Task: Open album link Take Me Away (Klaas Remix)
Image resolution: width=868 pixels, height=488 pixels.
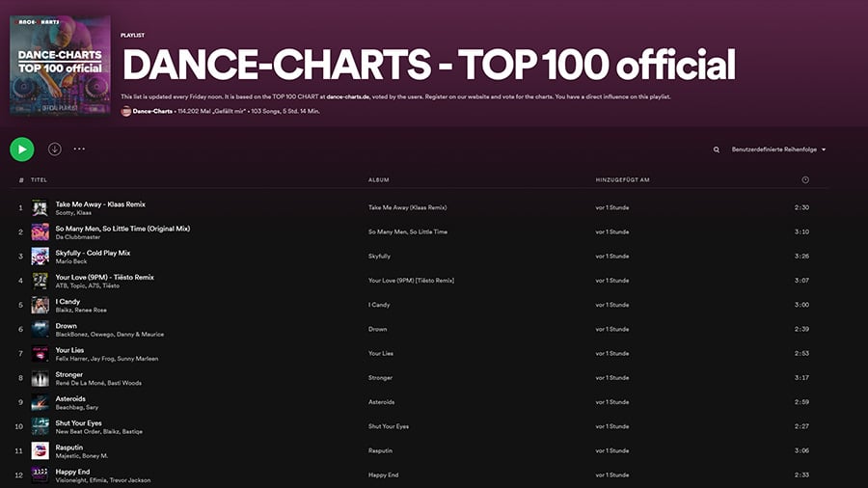Action: 407,207
